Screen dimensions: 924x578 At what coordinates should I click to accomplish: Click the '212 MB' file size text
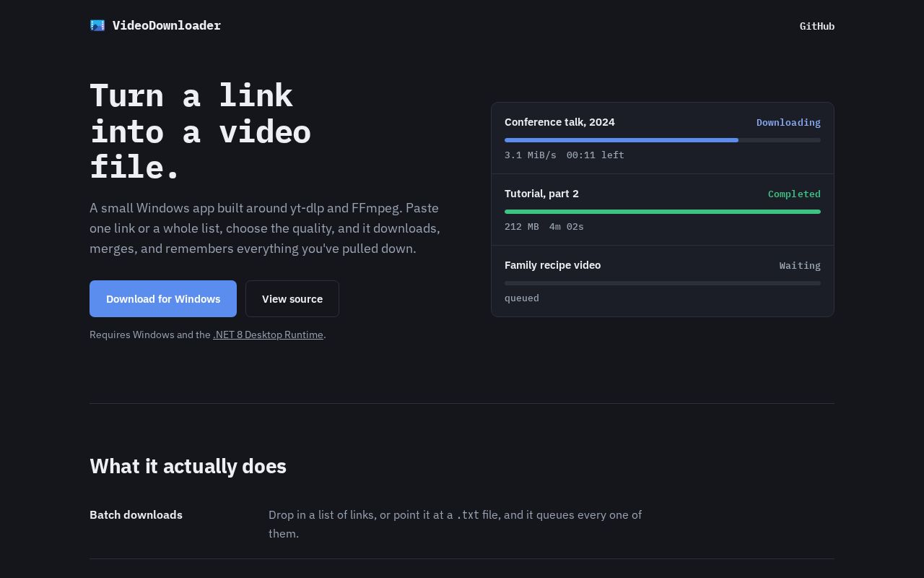tap(522, 226)
